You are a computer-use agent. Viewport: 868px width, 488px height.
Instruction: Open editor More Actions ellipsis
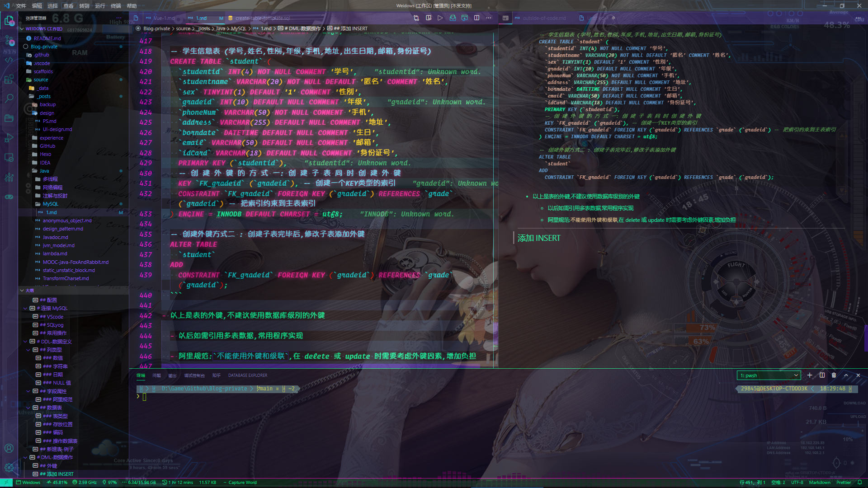pos(489,18)
